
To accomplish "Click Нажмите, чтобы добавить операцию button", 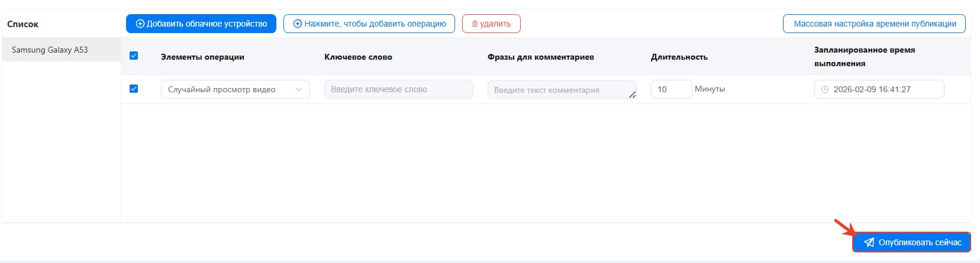I will (369, 24).
